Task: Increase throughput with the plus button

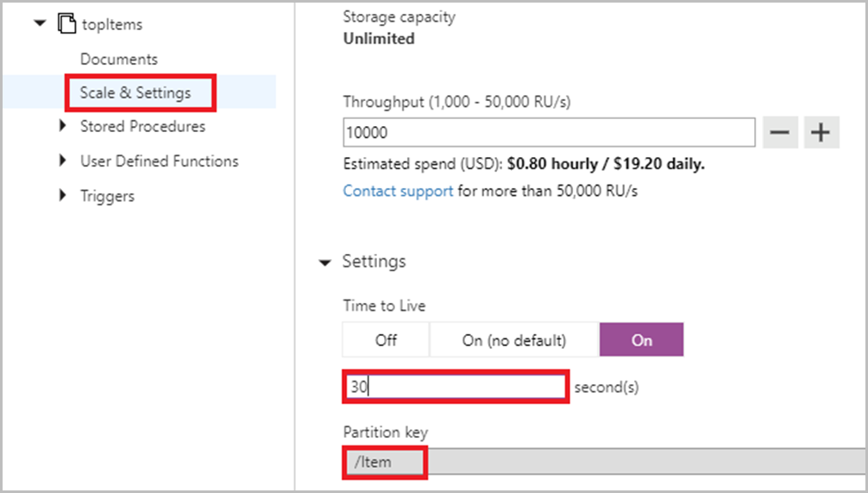Action: [x=821, y=133]
